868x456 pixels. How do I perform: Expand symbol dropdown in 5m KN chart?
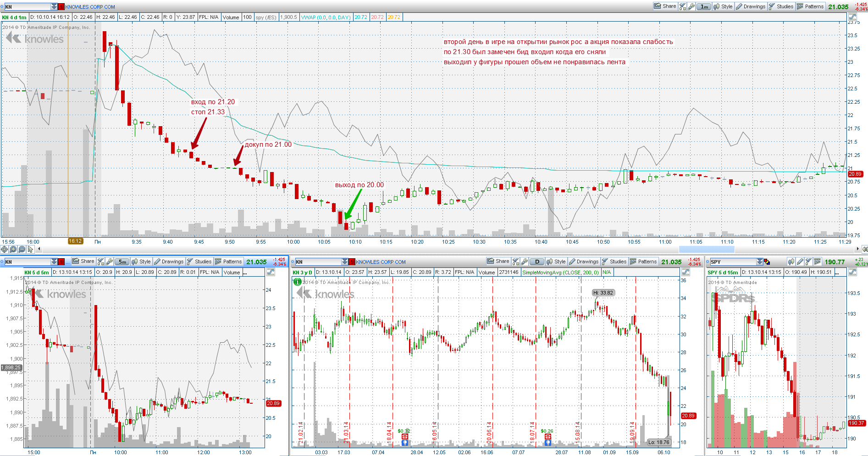54,261
